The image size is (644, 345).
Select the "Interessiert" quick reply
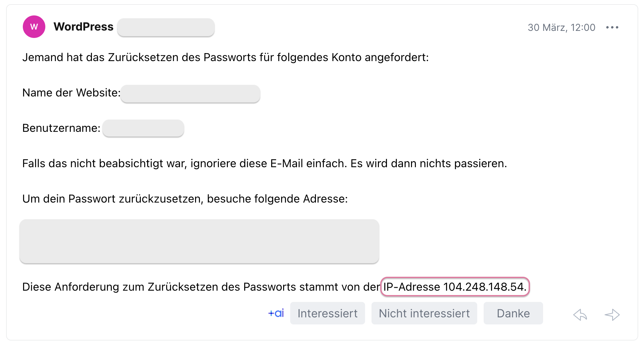point(327,313)
